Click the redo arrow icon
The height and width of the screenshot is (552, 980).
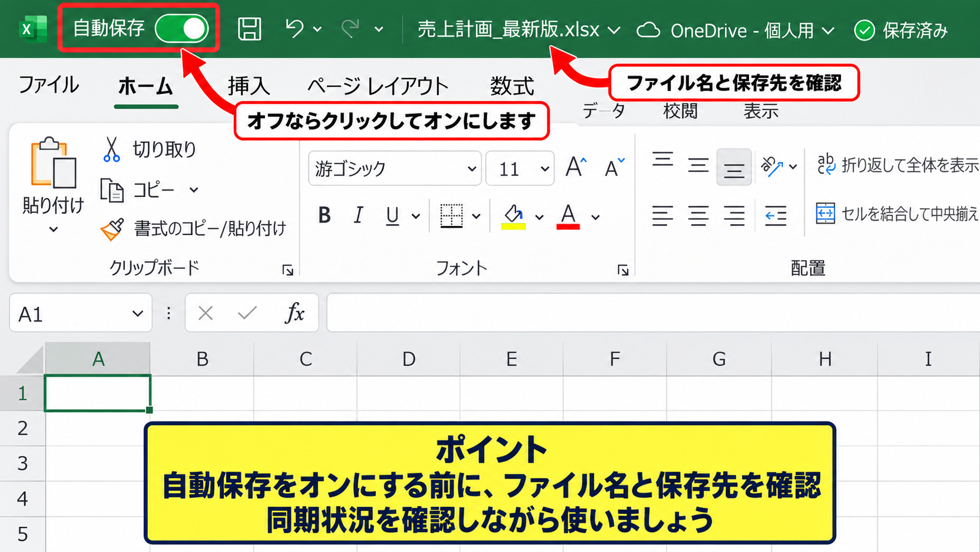350,28
